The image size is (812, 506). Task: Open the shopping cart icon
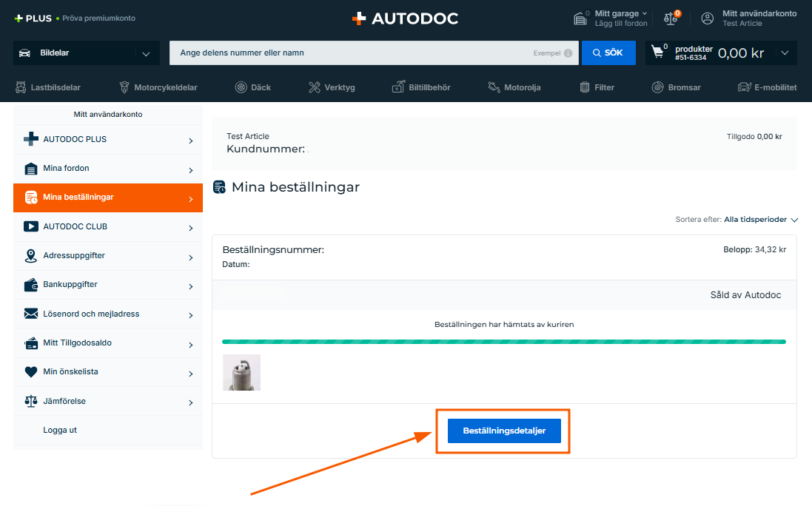(657, 53)
